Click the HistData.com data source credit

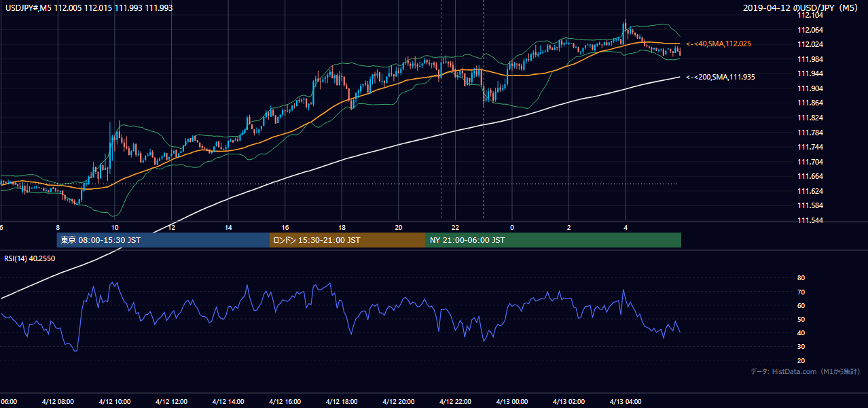(x=805, y=371)
